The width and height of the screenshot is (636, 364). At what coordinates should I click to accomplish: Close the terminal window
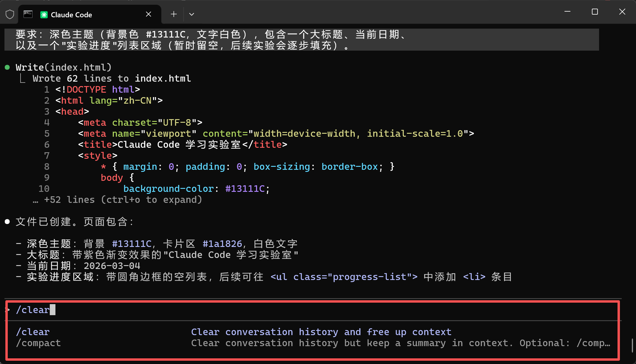(622, 12)
